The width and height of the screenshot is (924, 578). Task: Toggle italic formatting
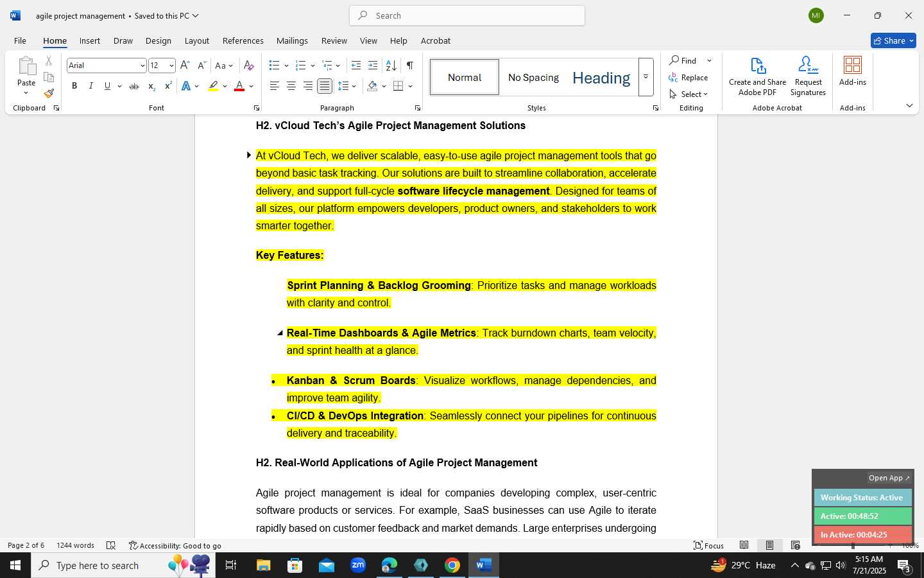[90, 86]
